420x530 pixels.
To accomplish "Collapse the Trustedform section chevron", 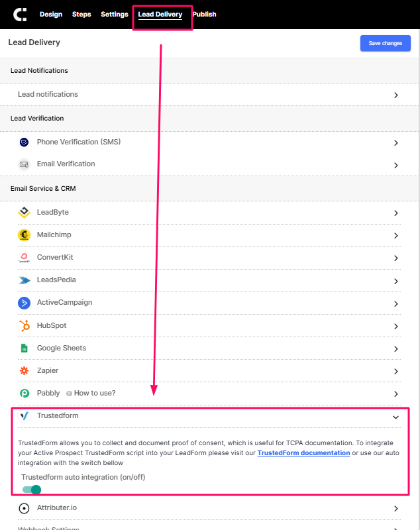I will coord(395,417).
